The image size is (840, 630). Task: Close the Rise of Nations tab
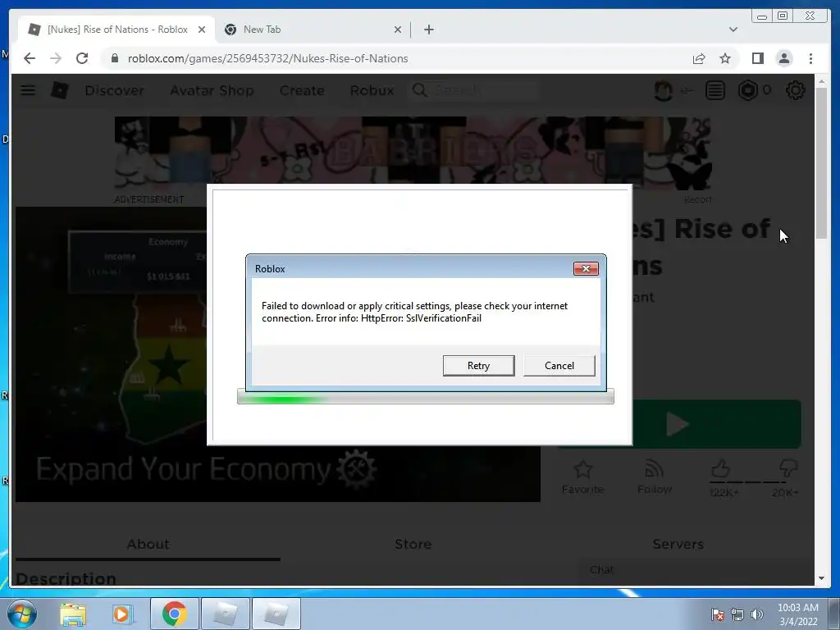click(x=202, y=30)
